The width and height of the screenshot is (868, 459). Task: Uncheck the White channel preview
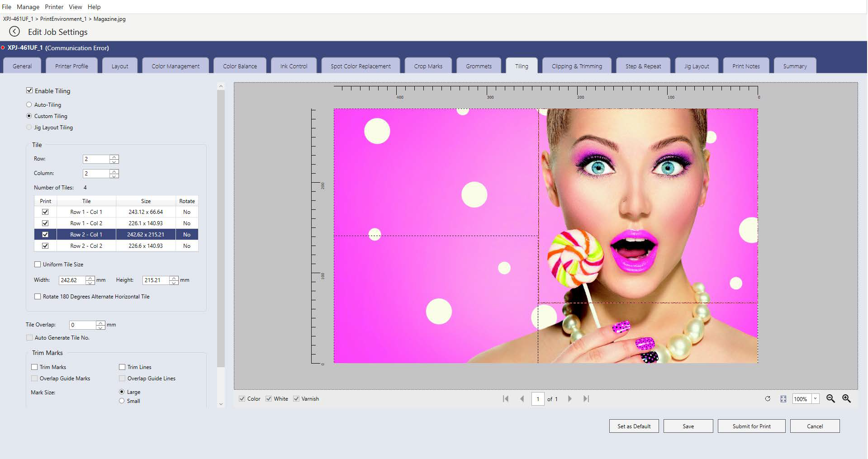tap(269, 398)
